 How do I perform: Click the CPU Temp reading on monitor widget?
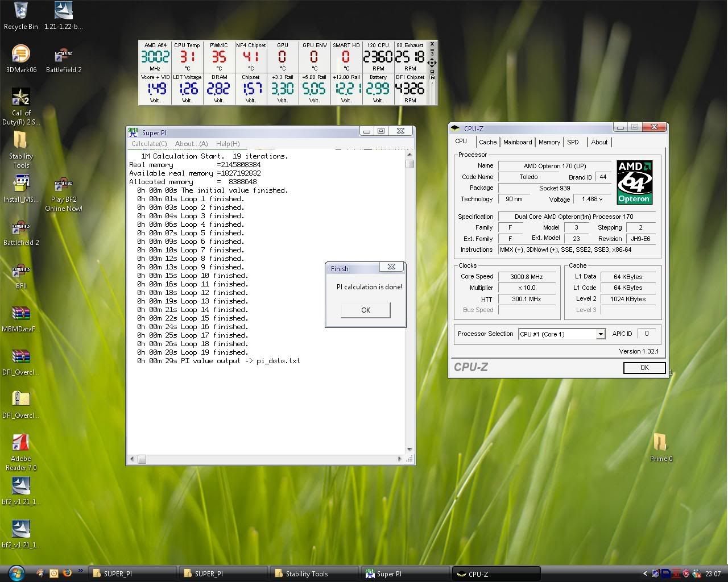pyautogui.click(x=187, y=57)
